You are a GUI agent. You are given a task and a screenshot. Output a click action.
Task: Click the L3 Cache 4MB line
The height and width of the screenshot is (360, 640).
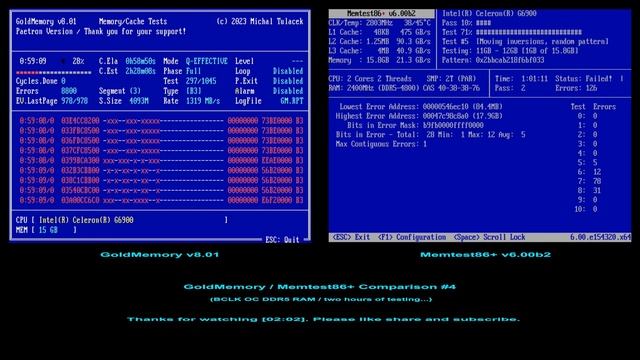point(379,51)
